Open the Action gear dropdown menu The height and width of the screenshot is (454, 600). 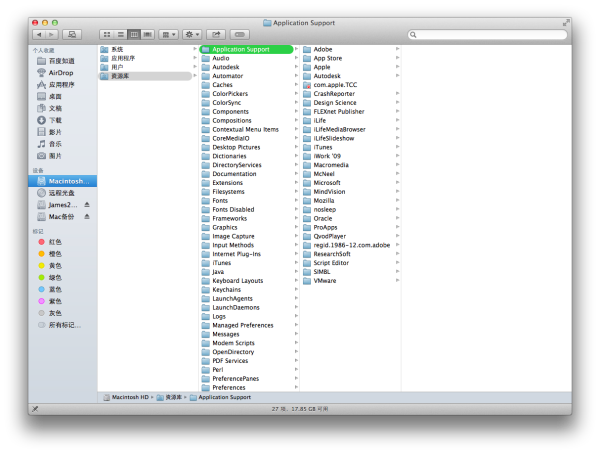[x=192, y=34]
